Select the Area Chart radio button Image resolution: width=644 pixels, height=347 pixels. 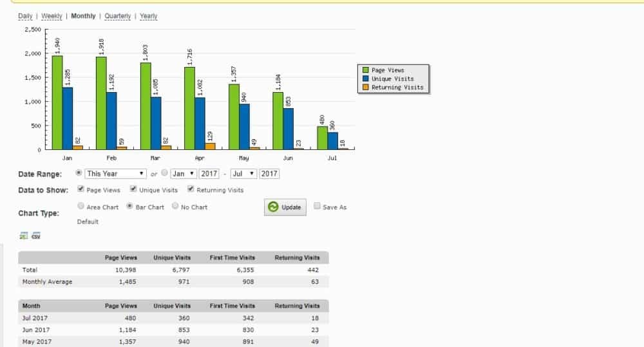[80, 207]
